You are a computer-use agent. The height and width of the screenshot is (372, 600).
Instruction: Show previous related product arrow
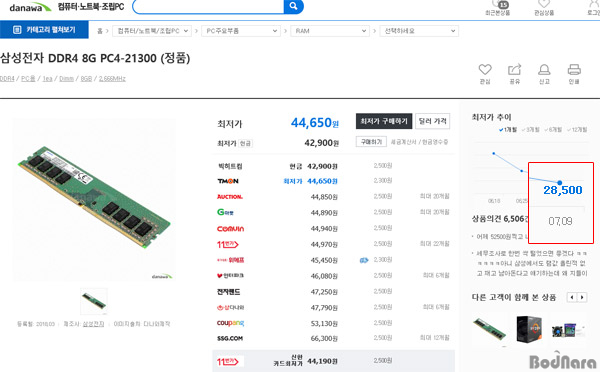tap(572, 297)
